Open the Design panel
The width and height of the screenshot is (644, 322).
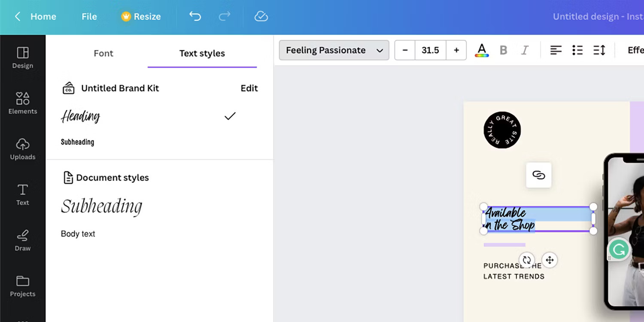(x=22, y=58)
